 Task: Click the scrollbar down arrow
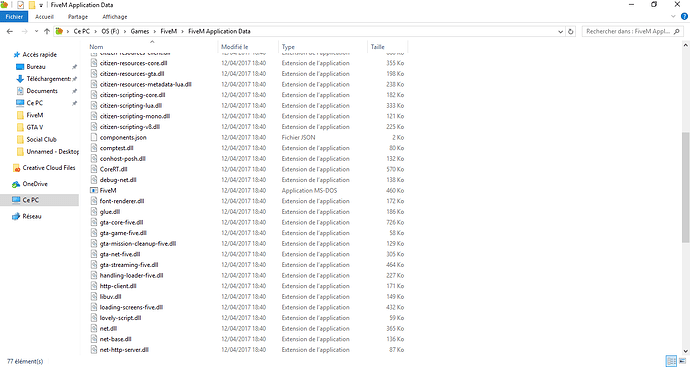686,351
